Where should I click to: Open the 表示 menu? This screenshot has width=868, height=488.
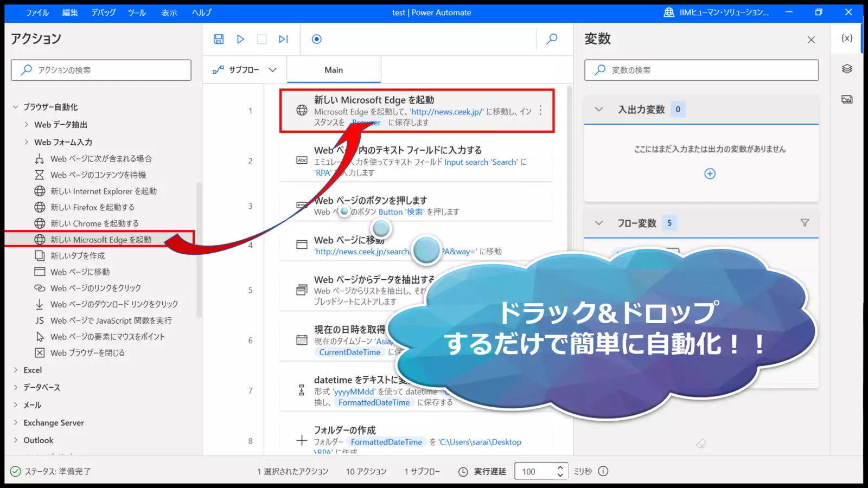click(169, 12)
